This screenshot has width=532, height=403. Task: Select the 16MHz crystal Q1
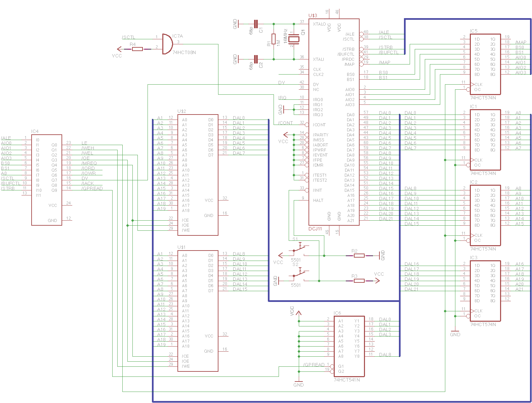[294, 39]
